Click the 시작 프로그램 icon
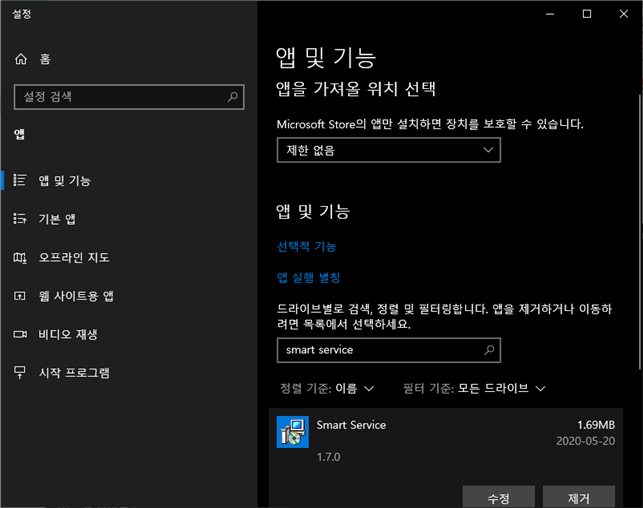This screenshot has height=508, width=643. pos(20,372)
